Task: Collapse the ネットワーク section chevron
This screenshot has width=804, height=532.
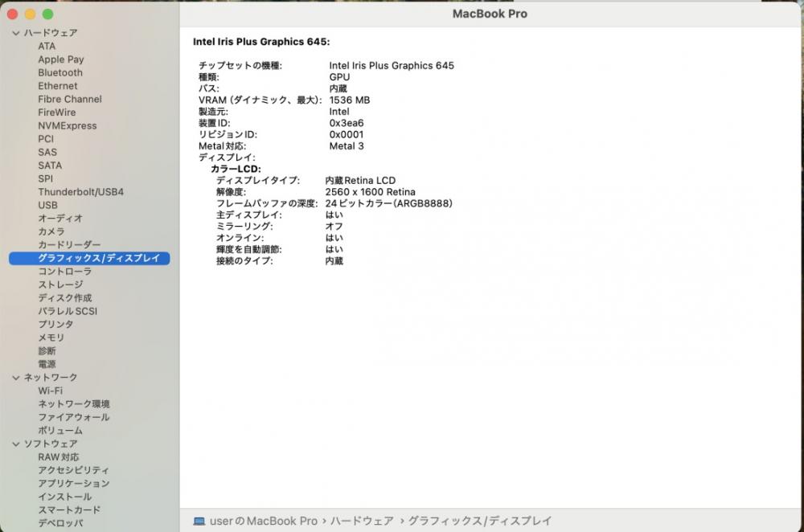Action: coord(16,378)
